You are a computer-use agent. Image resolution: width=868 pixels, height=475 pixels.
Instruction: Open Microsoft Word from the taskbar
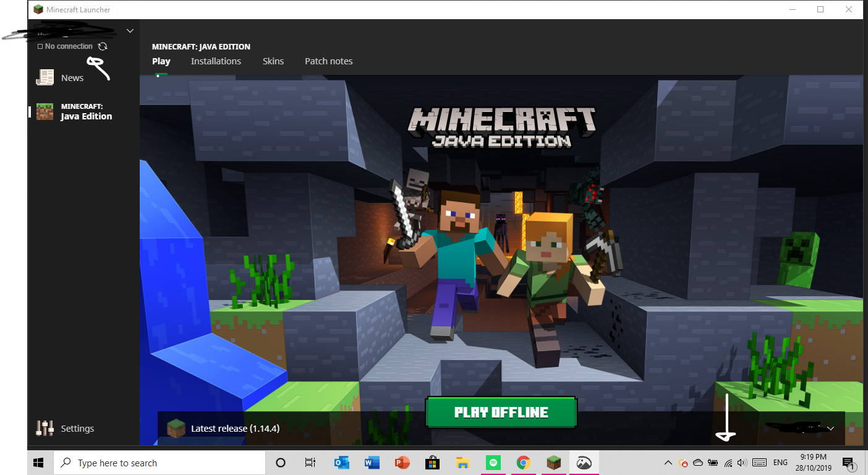pyautogui.click(x=372, y=463)
